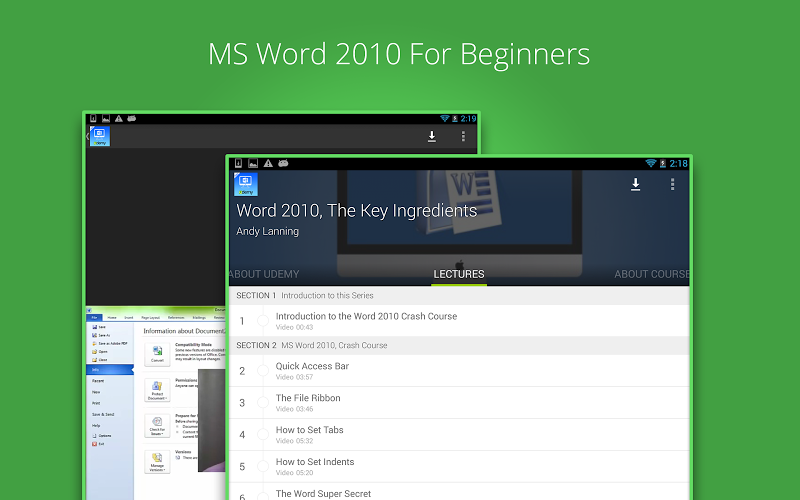800x500 pixels.
Task: Tap the 2:18 clock in front window
Action: (679, 163)
